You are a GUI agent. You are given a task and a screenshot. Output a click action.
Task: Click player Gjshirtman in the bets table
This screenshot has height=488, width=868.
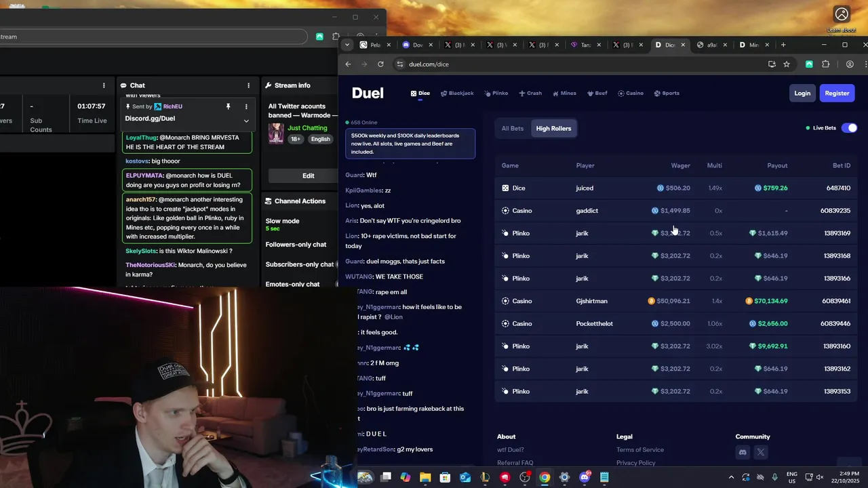[592, 301]
